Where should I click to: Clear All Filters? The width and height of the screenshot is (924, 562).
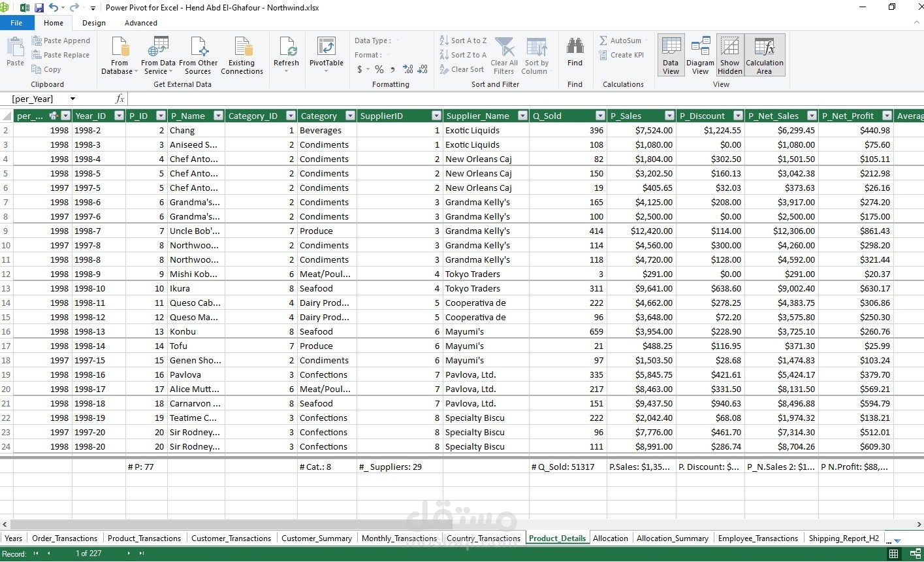coord(504,56)
